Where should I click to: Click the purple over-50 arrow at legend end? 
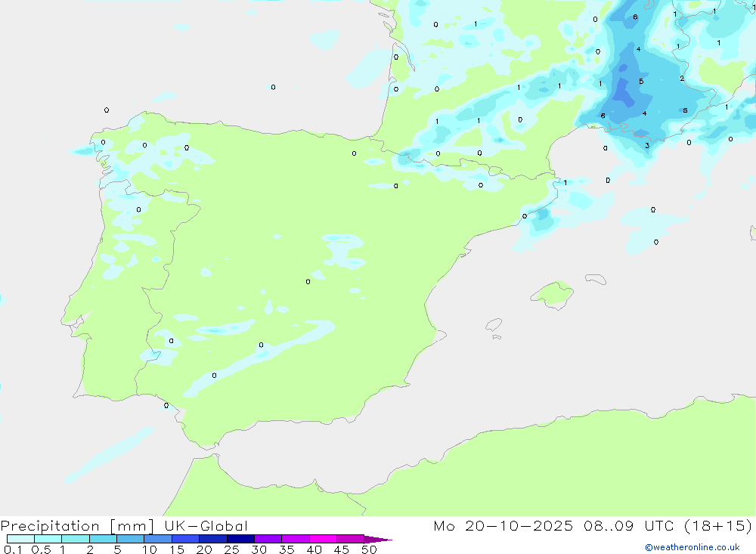[378, 540]
